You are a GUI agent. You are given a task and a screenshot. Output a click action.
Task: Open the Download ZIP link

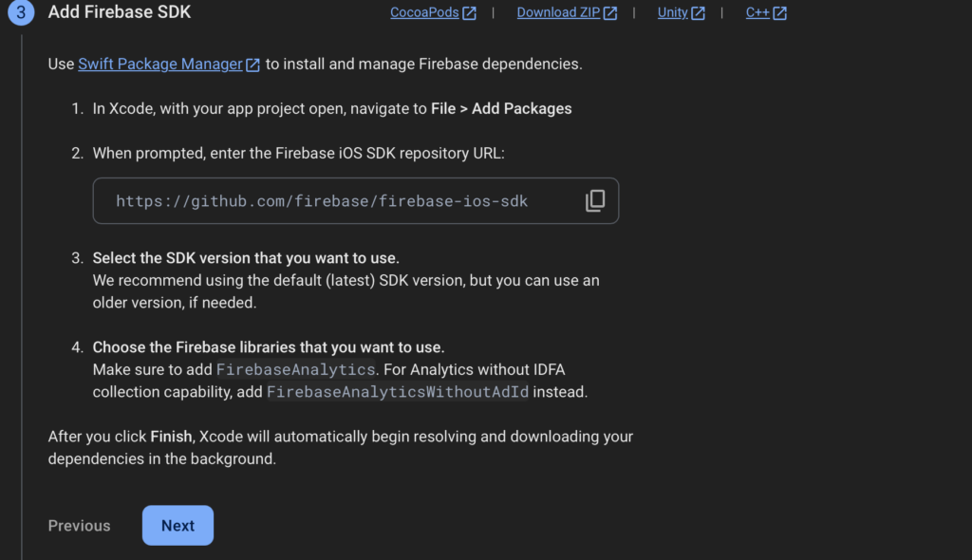pyautogui.click(x=558, y=12)
